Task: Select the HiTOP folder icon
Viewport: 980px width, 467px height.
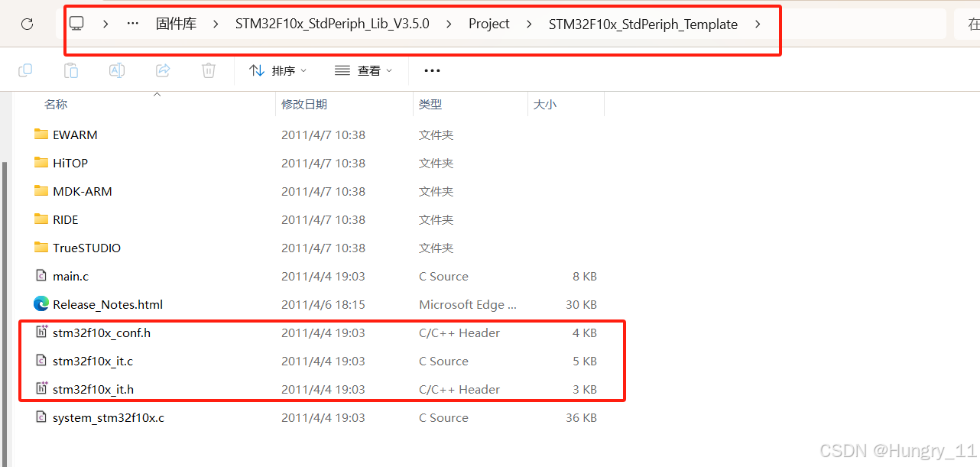Action: [41, 163]
